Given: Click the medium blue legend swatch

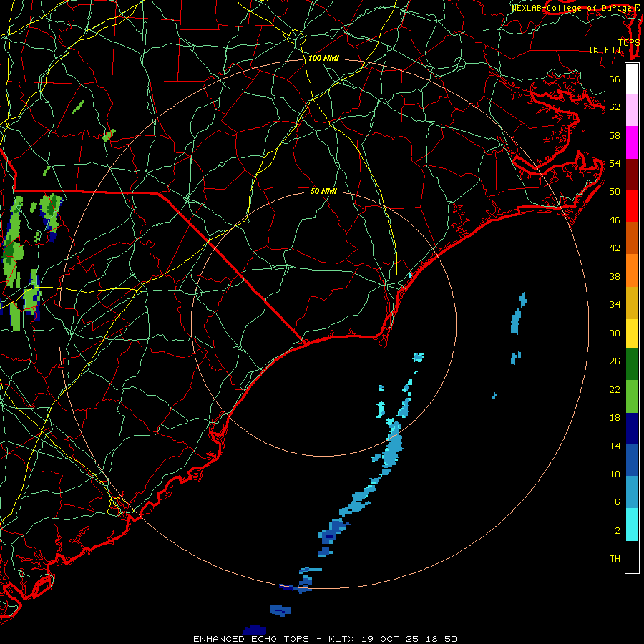Looking at the screenshot, I should click(632, 460).
